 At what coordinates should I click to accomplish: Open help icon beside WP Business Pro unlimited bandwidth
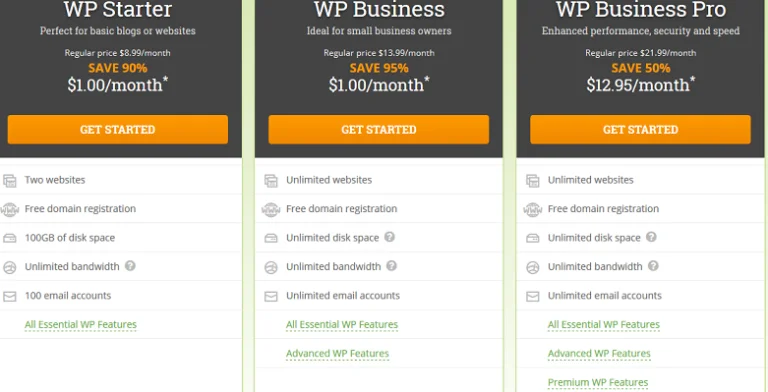(x=653, y=266)
